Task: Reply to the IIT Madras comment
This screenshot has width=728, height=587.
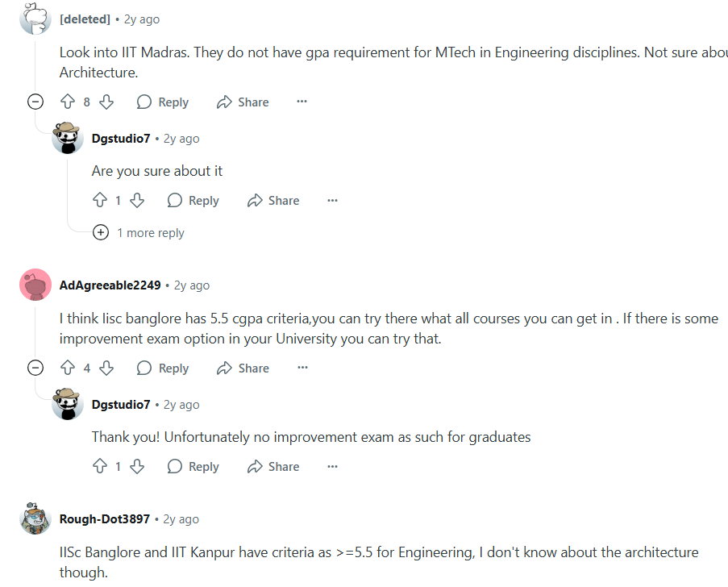Action: pos(162,102)
